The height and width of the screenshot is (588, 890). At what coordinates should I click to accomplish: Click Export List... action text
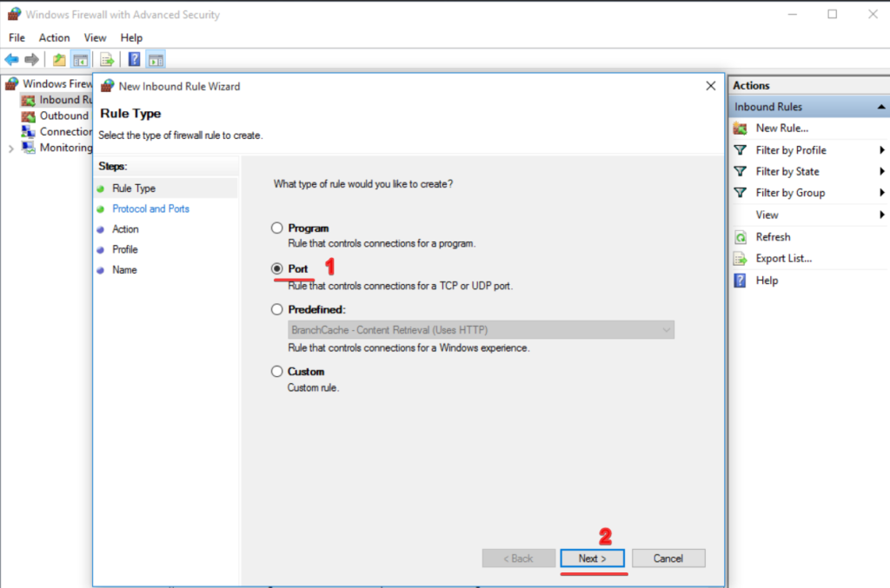tap(783, 259)
